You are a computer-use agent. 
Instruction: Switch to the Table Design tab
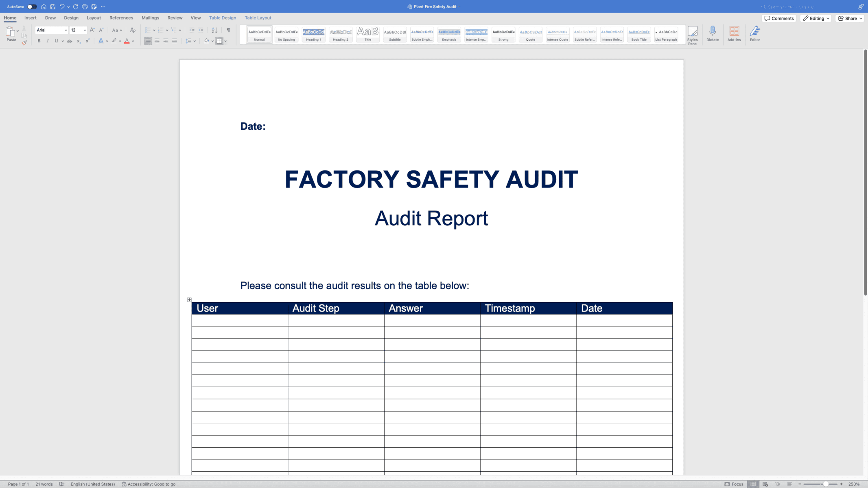(x=222, y=17)
